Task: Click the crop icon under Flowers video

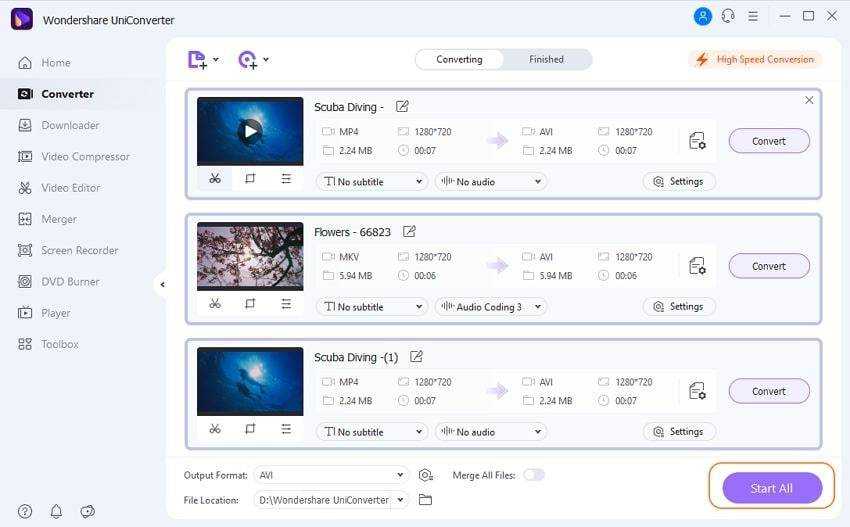Action: tap(250, 304)
